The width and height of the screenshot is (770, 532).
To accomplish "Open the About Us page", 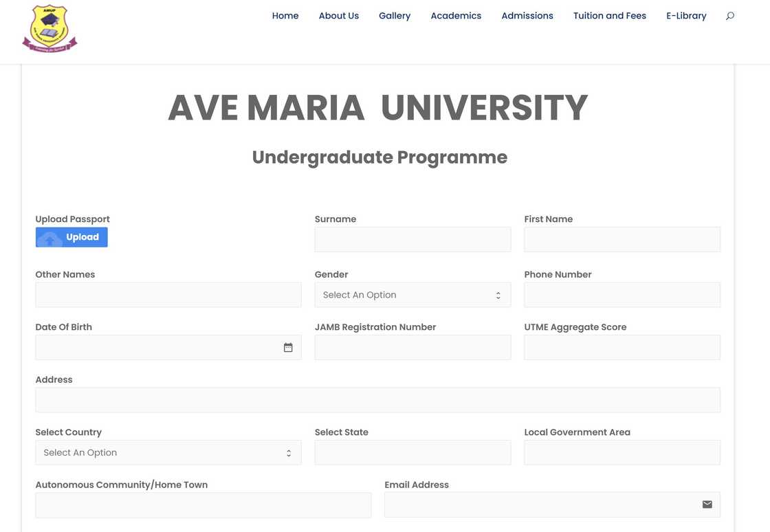I will click(338, 16).
